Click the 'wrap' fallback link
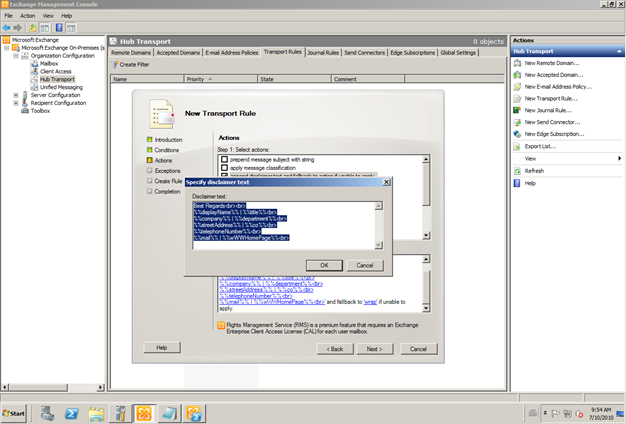 [x=370, y=302]
